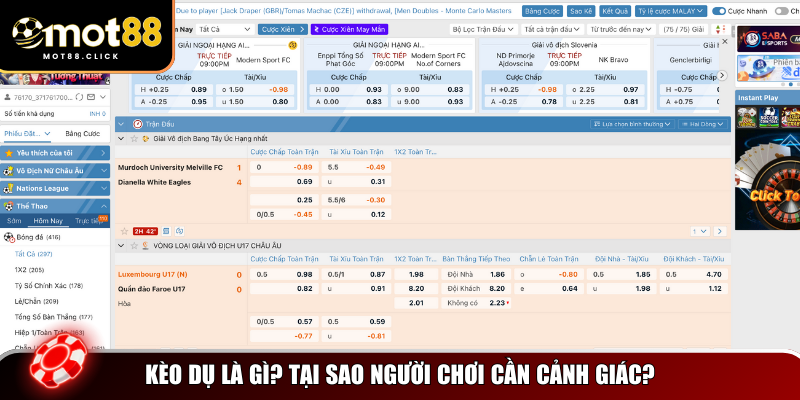Open the messages envelope icon
The width and height of the screenshot is (800, 400).
click(x=91, y=97)
